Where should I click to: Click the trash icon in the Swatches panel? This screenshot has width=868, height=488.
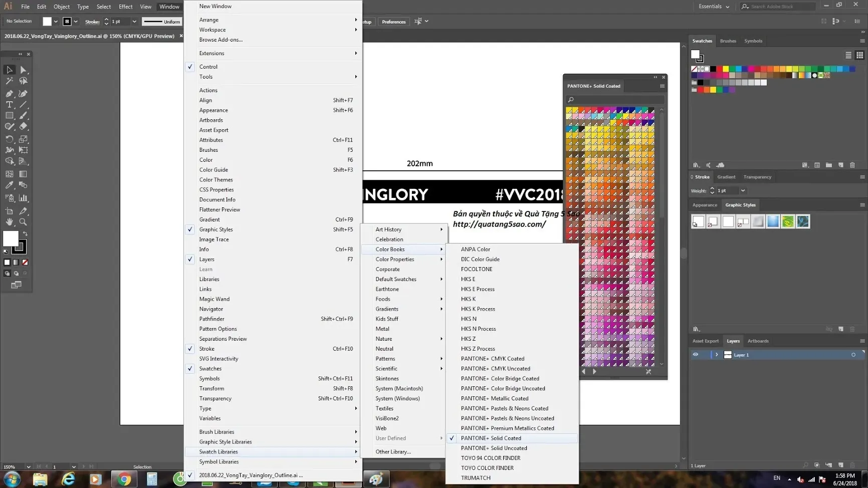pos(852,165)
